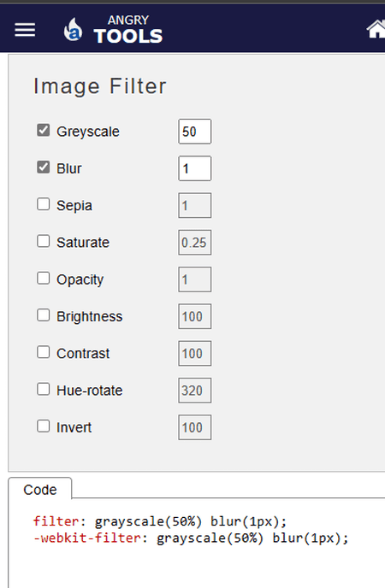This screenshot has height=588, width=385.
Task: Click the ANGRY TOOLS title text
Action: 128,30
